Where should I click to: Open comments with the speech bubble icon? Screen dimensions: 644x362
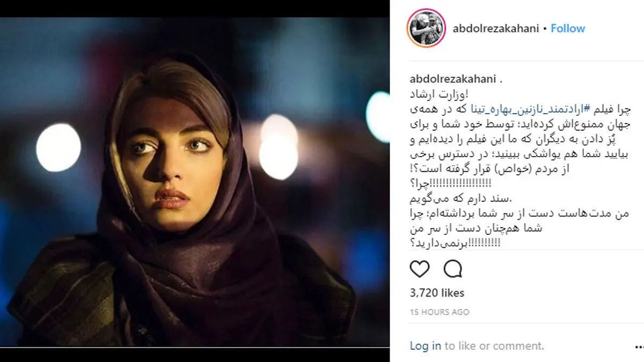pos(453,268)
